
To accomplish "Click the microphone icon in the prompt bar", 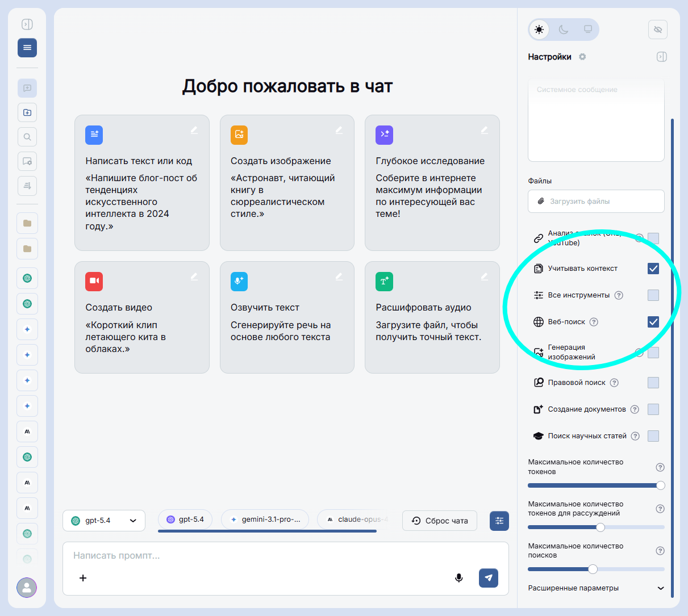I will 458,578.
